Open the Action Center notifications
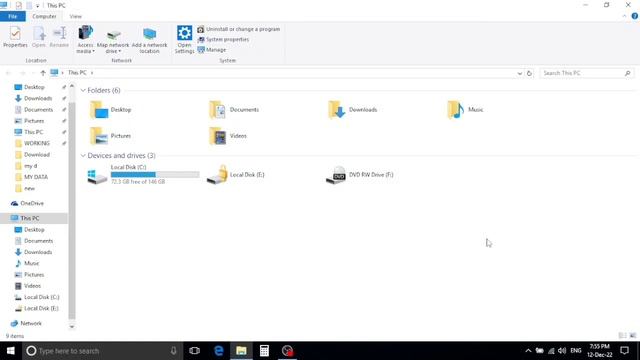 pyautogui.click(x=624, y=351)
